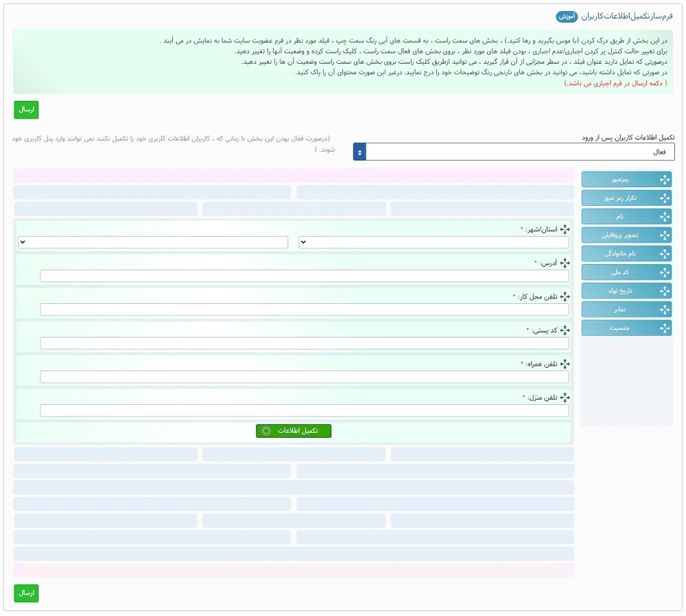Click the آموزش help badge
This screenshot has width=686, height=616.
point(566,16)
